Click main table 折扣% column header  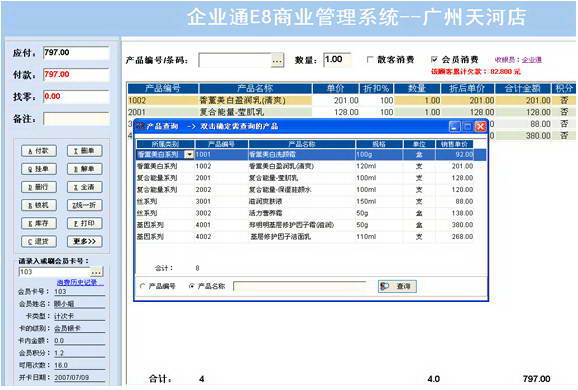pos(376,88)
